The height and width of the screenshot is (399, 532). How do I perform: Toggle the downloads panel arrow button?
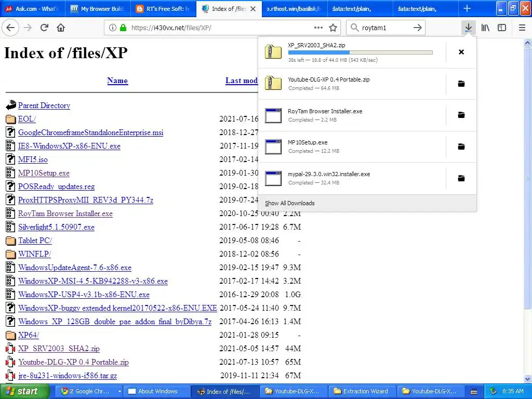tap(468, 28)
